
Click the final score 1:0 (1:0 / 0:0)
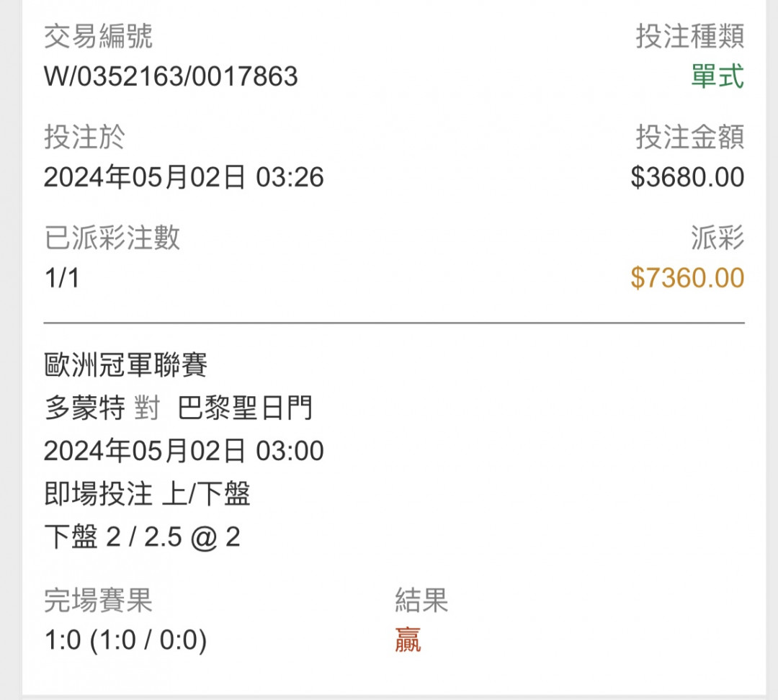tap(125, 640)
